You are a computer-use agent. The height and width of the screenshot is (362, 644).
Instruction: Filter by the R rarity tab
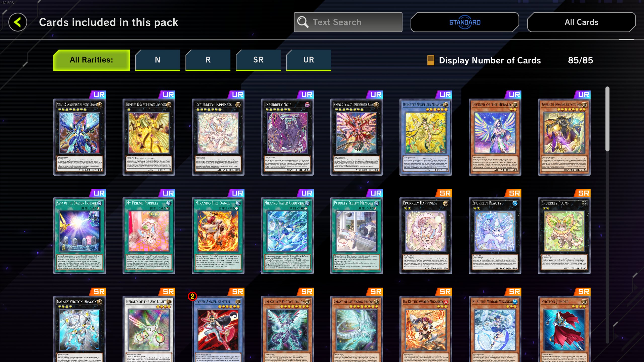click(x=208, y=60)
